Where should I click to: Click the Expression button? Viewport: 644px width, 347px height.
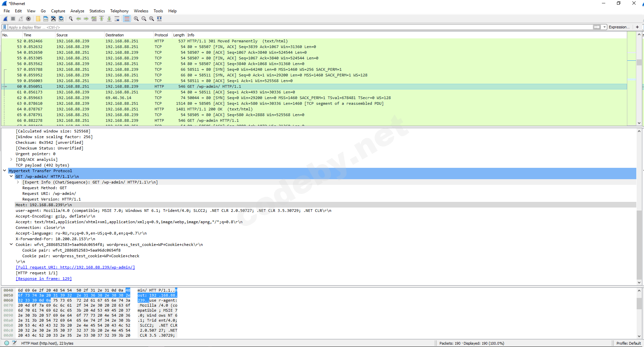[x=619, y=27]
